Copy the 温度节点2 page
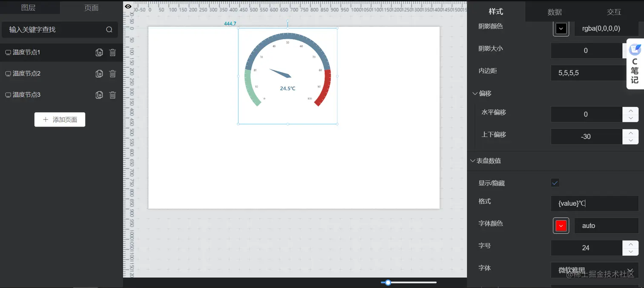The height and width of the screenshot is (288, 644). (99, 73)
